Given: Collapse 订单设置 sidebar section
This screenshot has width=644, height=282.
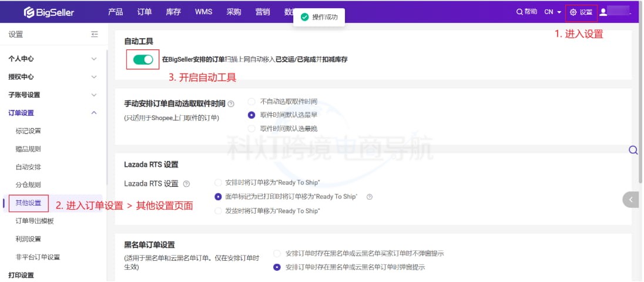Looking at the screenshot, I should pos(53,113).
